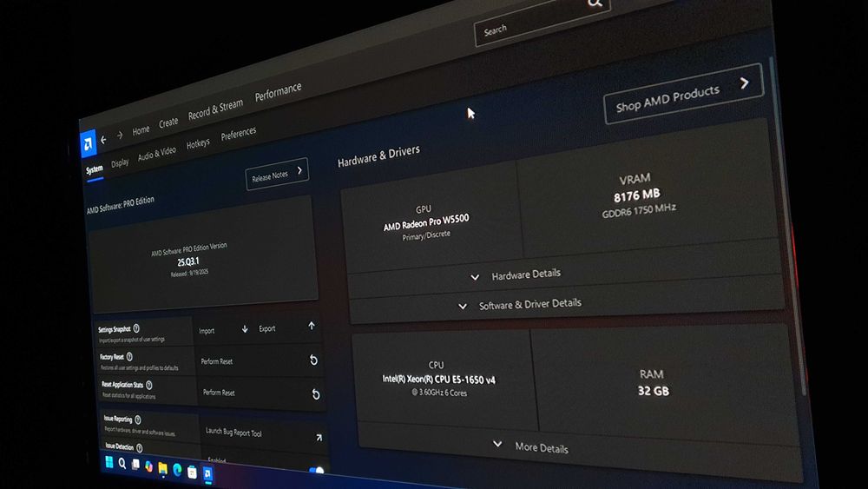The image size is (868, 489).
Task: Open File Explorer from the taskbar
Action: click(x=163, y=468)
